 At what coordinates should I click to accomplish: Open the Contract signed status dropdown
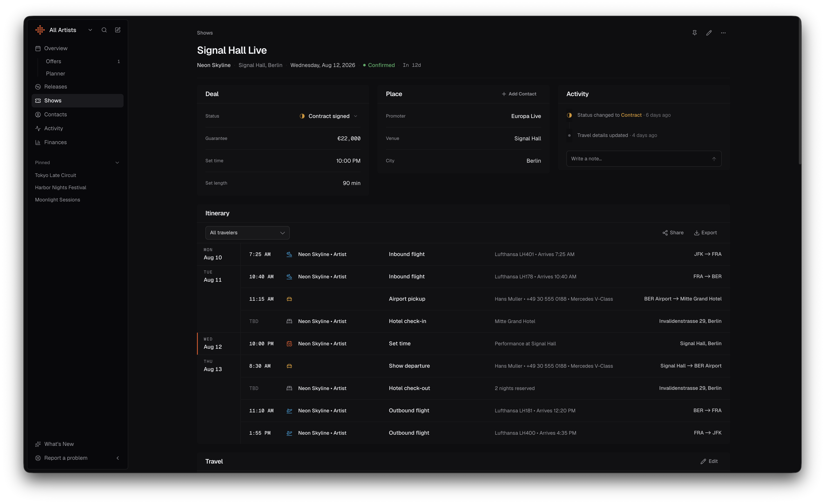click(328, 116)
